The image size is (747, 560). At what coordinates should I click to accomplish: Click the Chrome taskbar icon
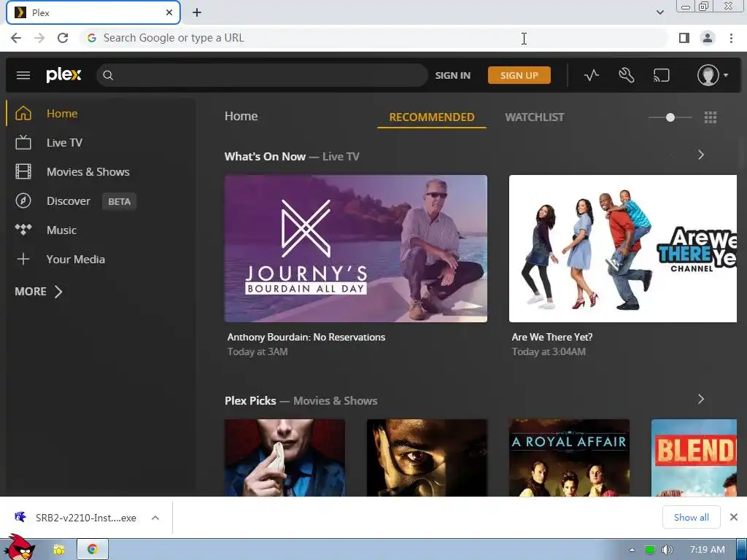click(93, 550)
